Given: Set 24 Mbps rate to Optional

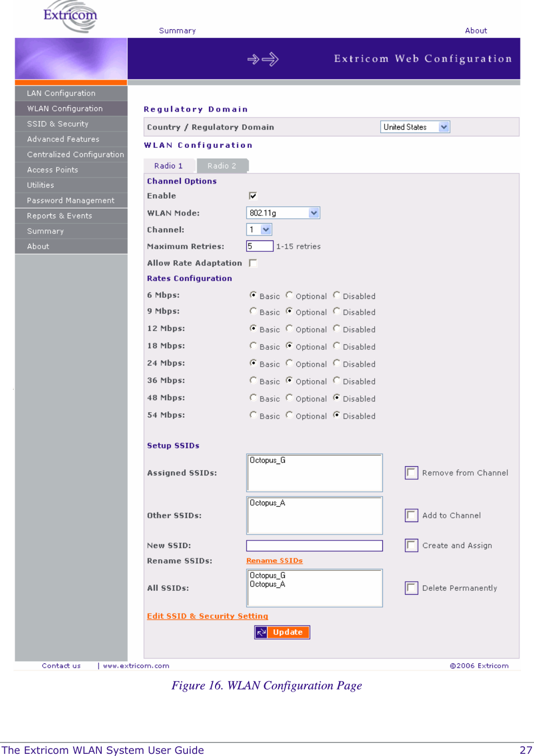Looking at the screenshot, I should (x=289, y=363).
